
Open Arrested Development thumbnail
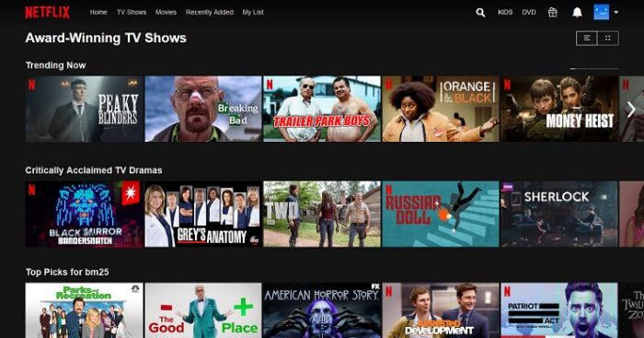coord(441,310)
